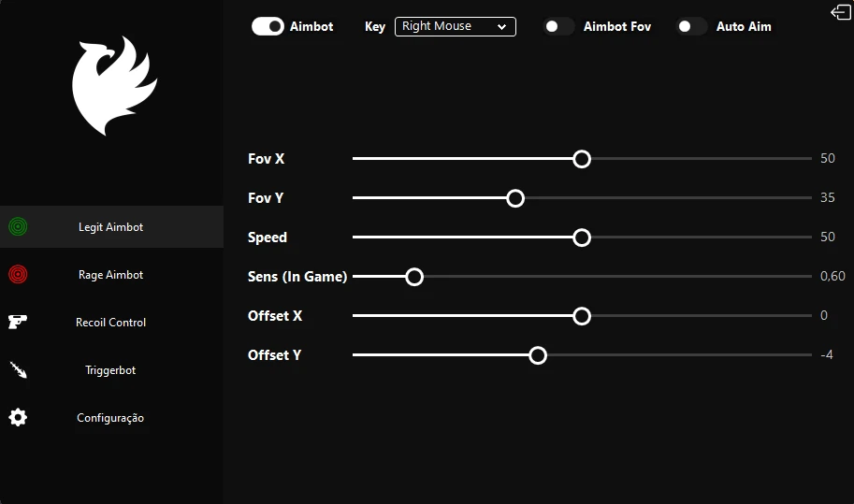
Task: Click the red target Rage Aimbot icon
Action: [18, 274]
